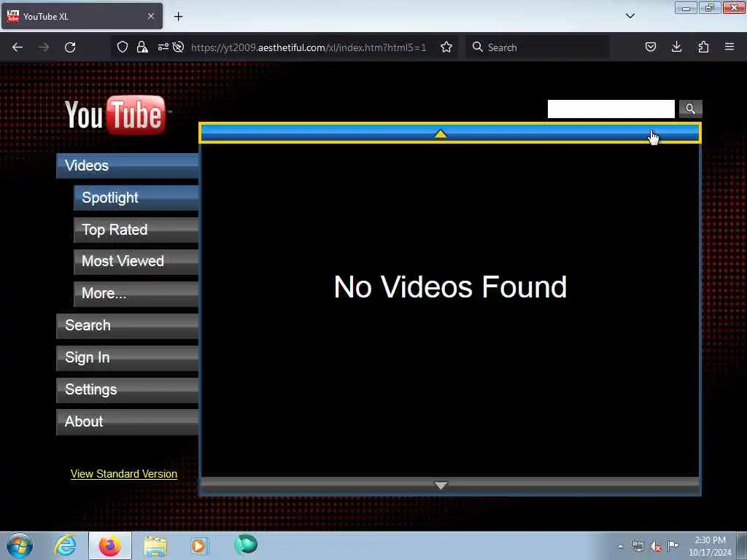747x560 pixels.
Task: Click the green round taskbar application icon
Action: coord(246,545)
